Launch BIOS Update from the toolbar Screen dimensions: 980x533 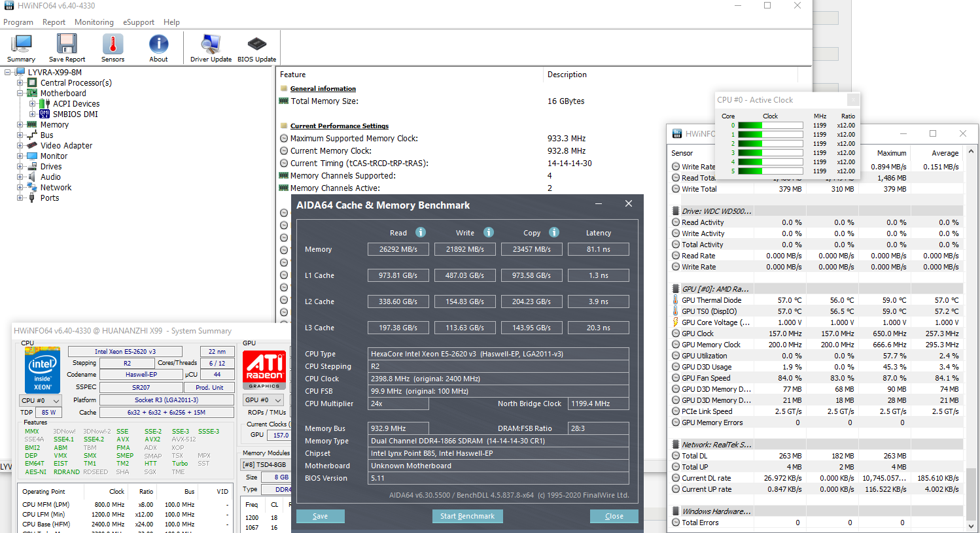coord(256,48)
